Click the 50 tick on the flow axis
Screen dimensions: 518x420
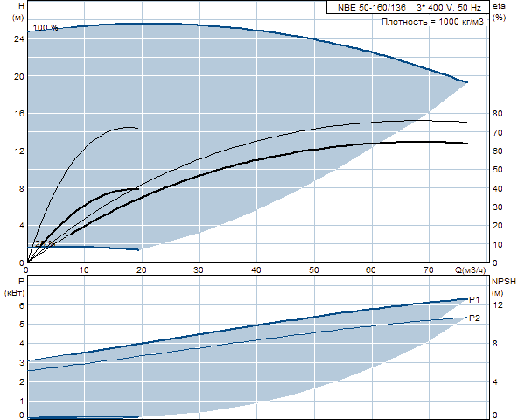[314, 270]
